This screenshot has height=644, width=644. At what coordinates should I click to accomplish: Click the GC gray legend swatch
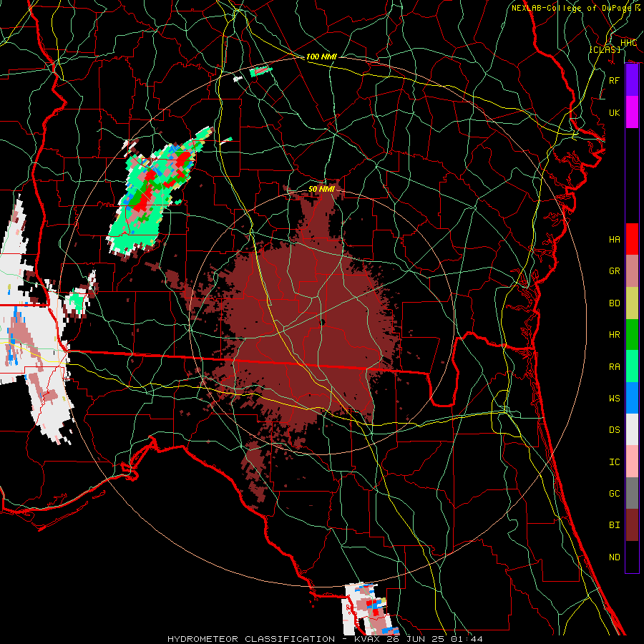(632, 493)
